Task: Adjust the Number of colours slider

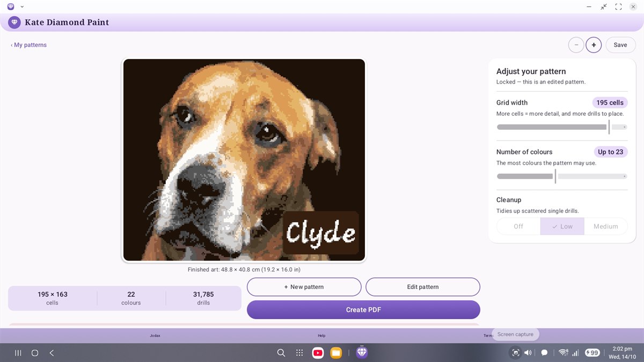Action: 562,176
